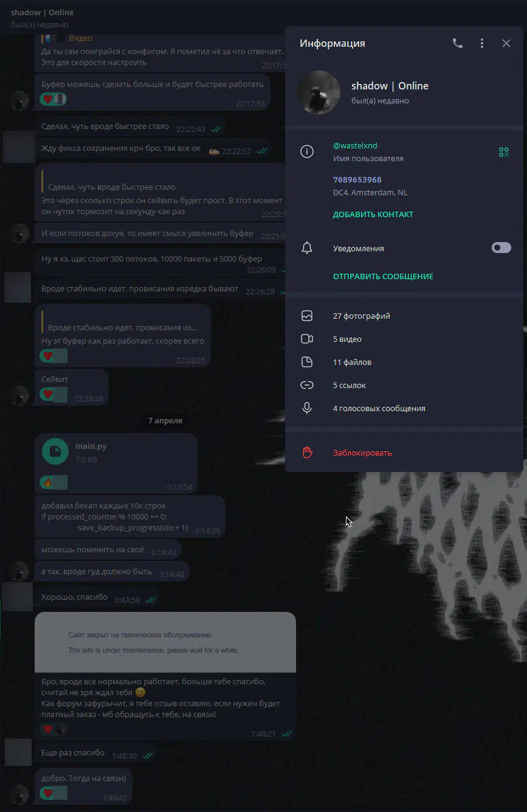Copy the user ID 7089653968
This screenshot has width=527, height=812.
(x=357, y=179)
